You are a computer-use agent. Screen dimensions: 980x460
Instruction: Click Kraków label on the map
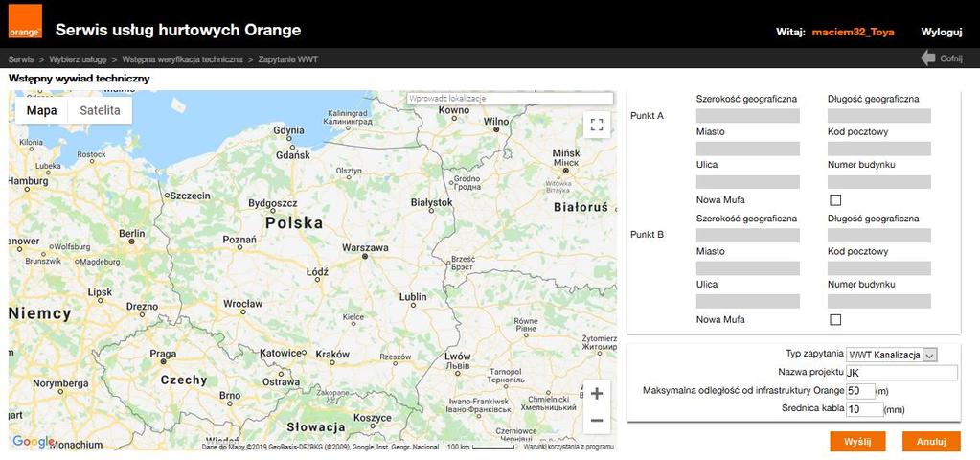[x=332, y=354]
